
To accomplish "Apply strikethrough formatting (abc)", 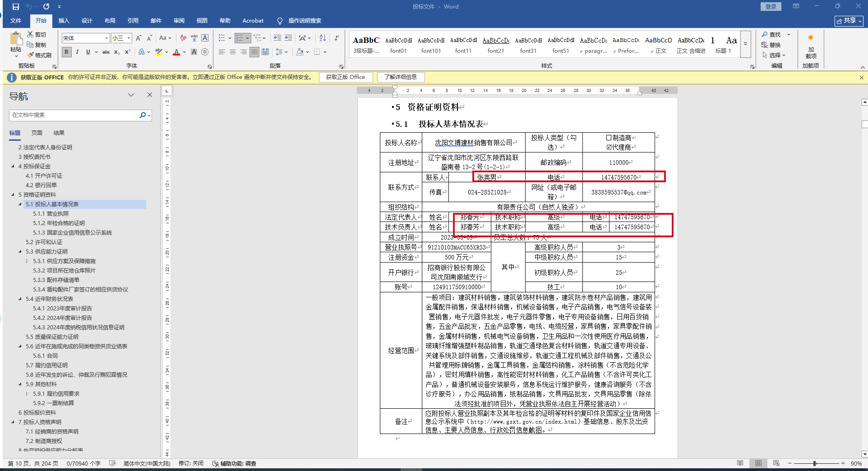I will [106, 52].
